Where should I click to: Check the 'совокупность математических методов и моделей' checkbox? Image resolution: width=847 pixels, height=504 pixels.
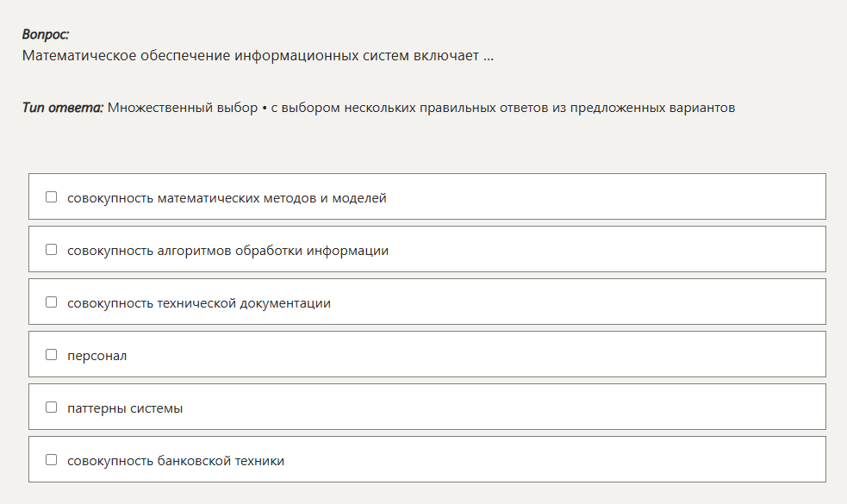[x=52, y=197]
